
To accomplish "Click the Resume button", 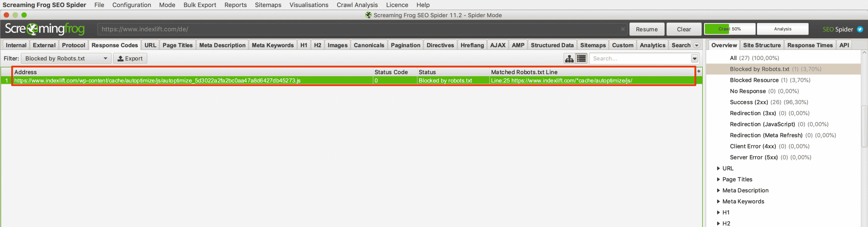I will tap(647, 29).
